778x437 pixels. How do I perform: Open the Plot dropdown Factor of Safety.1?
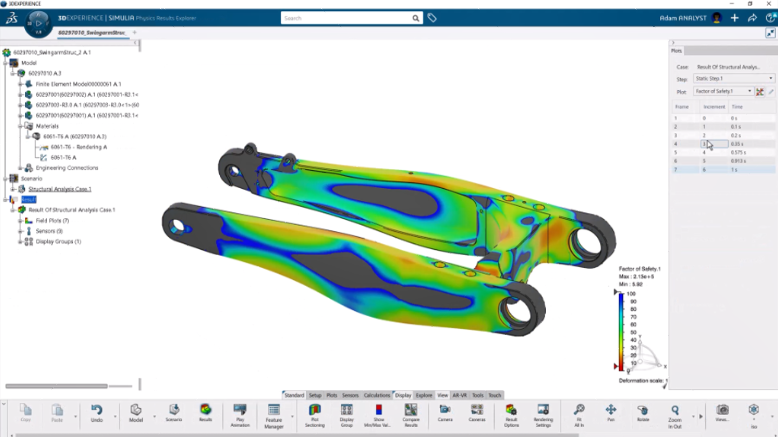pyautogui.click(x=723, y=91)
